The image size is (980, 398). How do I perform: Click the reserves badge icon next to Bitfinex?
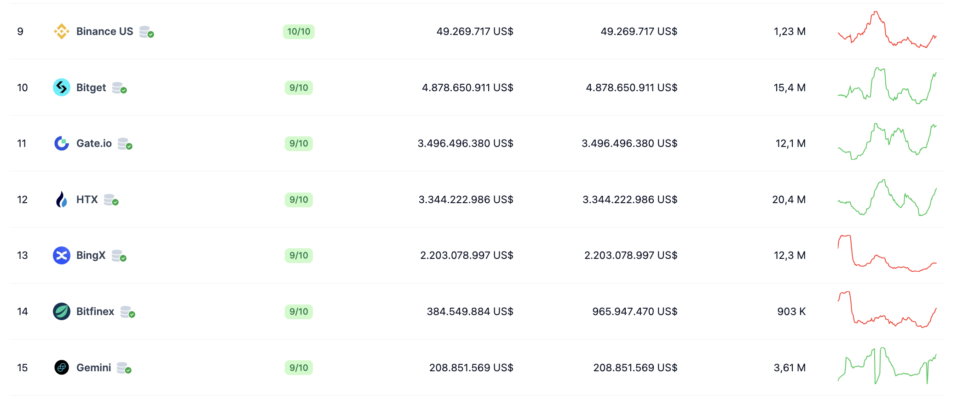pyautogui.click(x=127, y=312)
